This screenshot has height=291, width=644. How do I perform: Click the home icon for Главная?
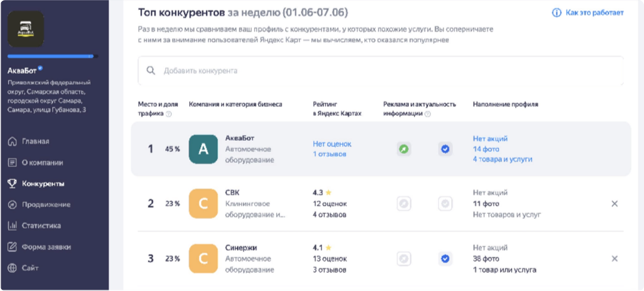12,141
